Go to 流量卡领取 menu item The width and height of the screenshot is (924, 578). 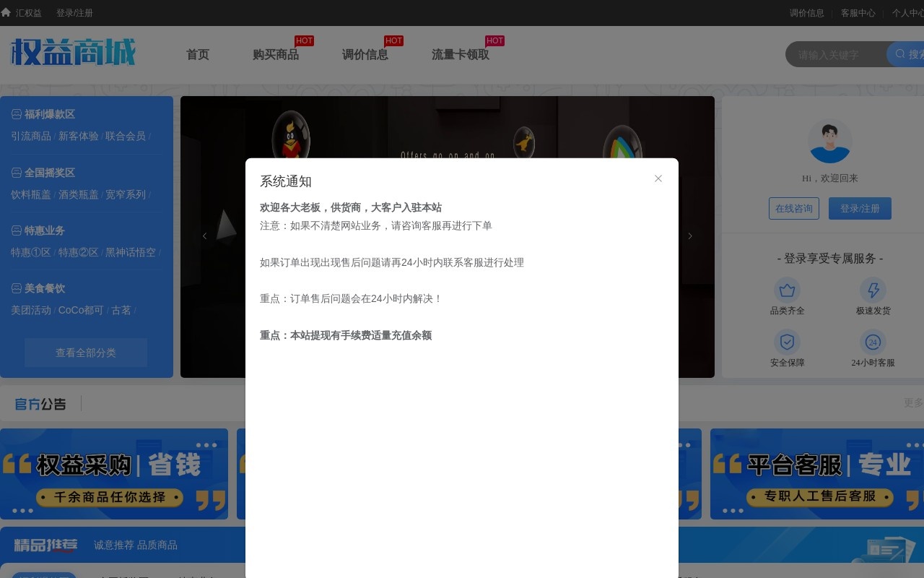pyautogui.click(x=460, y=55)
